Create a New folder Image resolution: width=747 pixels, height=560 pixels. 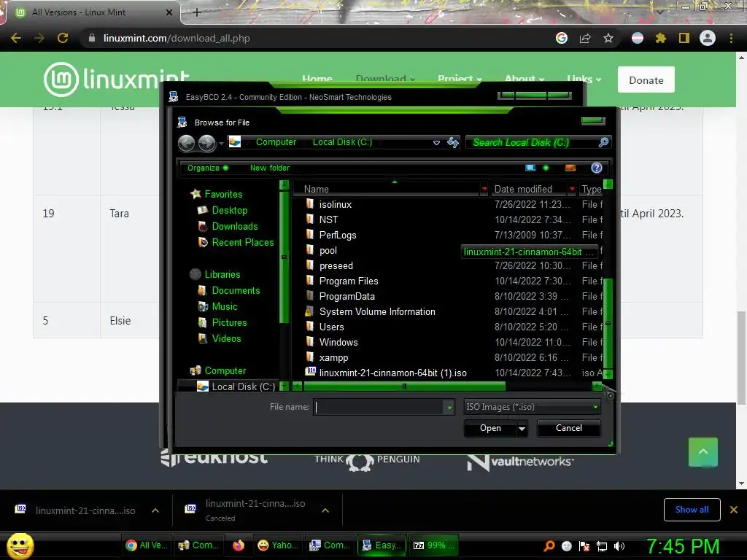click(270, 168)
